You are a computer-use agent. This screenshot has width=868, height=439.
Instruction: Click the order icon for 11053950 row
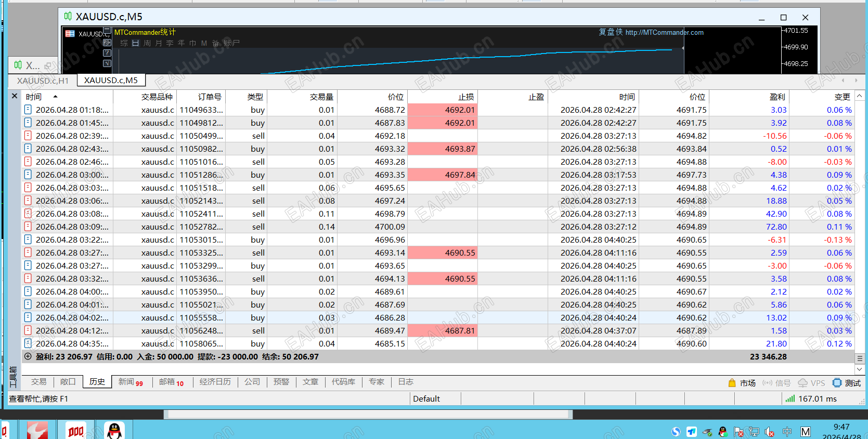(28, 291)
